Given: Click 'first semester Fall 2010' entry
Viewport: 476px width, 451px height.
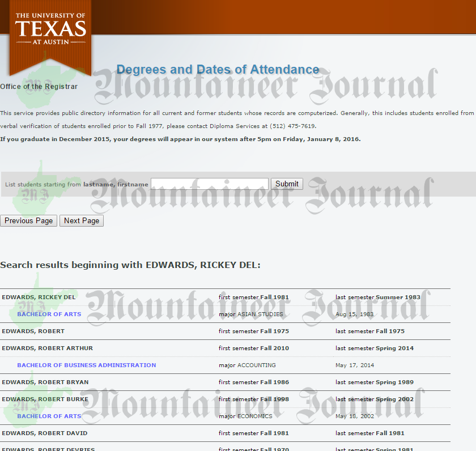Looking at the screenshot, I should (x=254, y=348).
